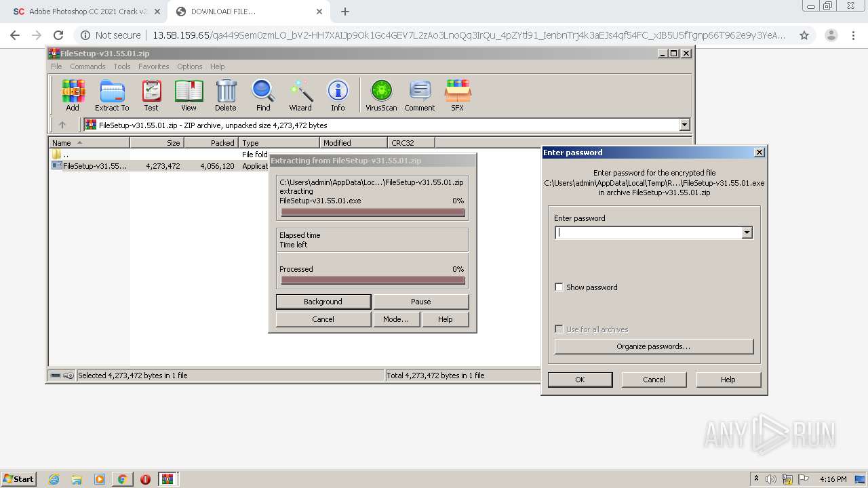
Task: Click the SFX toolbar icon
Action: (x=458, y=96)
